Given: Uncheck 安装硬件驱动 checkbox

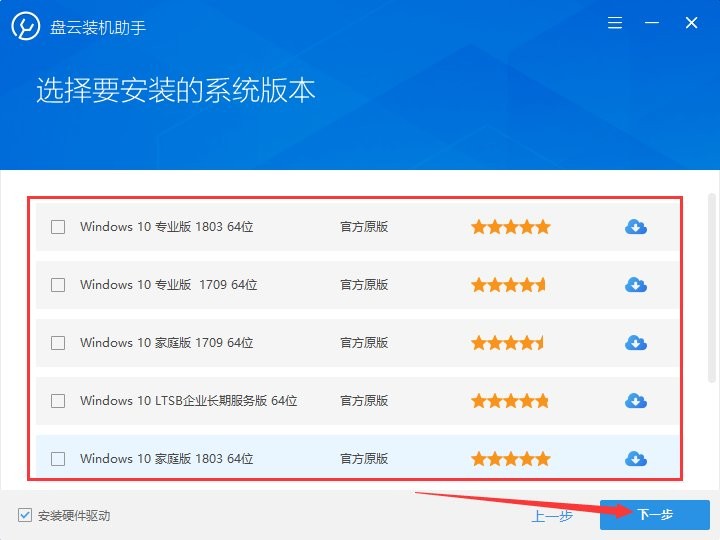Looking at the screenshot, I should point(25,515).
